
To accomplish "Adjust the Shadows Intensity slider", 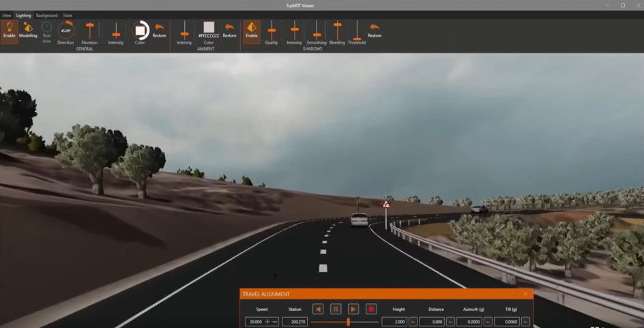I will pyautogui.click(x=295, y=31).
